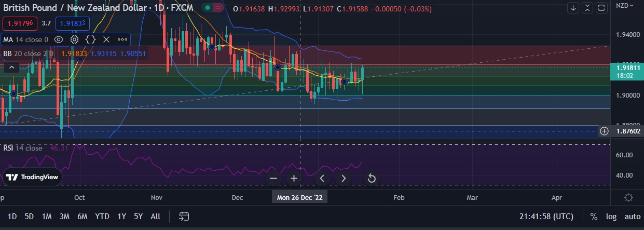Toggle the log scale option
The width and height of the screenshot is (644, 230).
pyautogui.click(x=611, y=217)
